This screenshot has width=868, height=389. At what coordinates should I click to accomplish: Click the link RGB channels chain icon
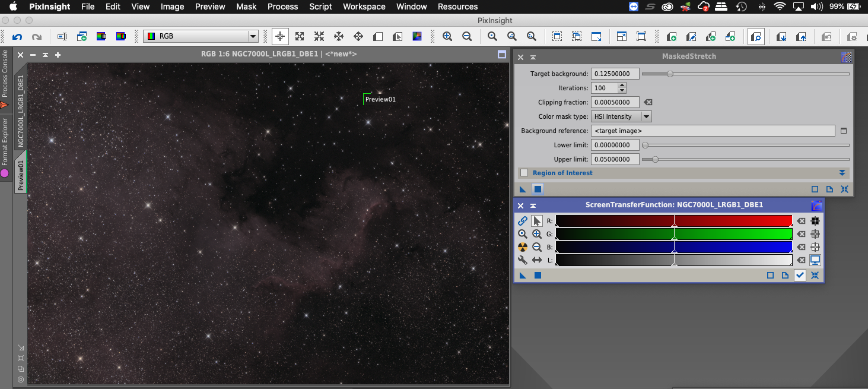522,221
